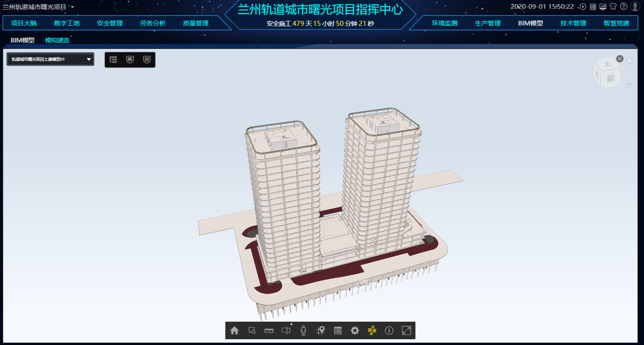The height and width of the screenshot is (345, 644).
Task: Click the 兰州轨道城市曙光项目指挥中心 title
Action: click(x=320, y=9)
